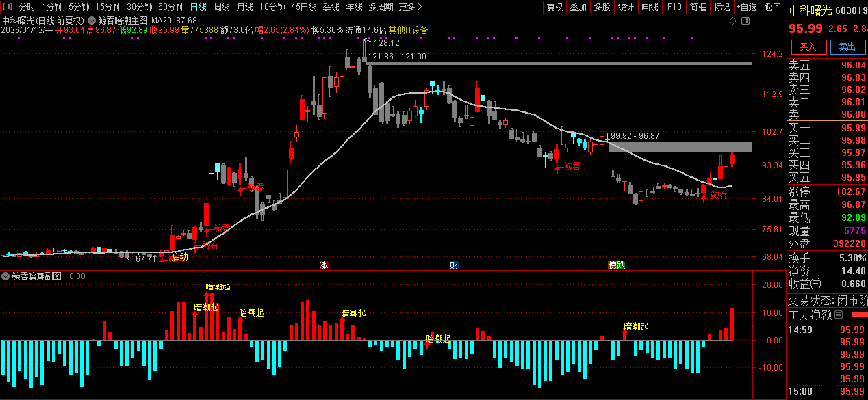Select the 月线 monthly chart tab
Screen dimensions: 868x400
[x=244, y=7]
